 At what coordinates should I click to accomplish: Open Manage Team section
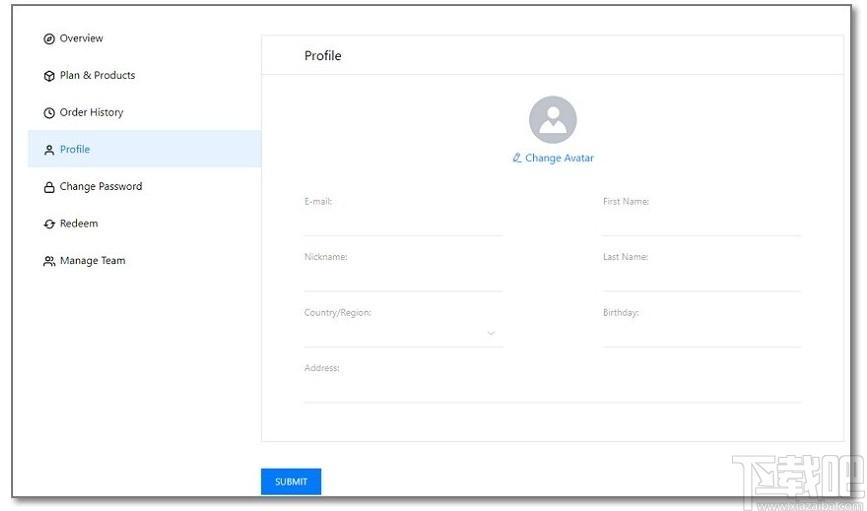point(144,260)
